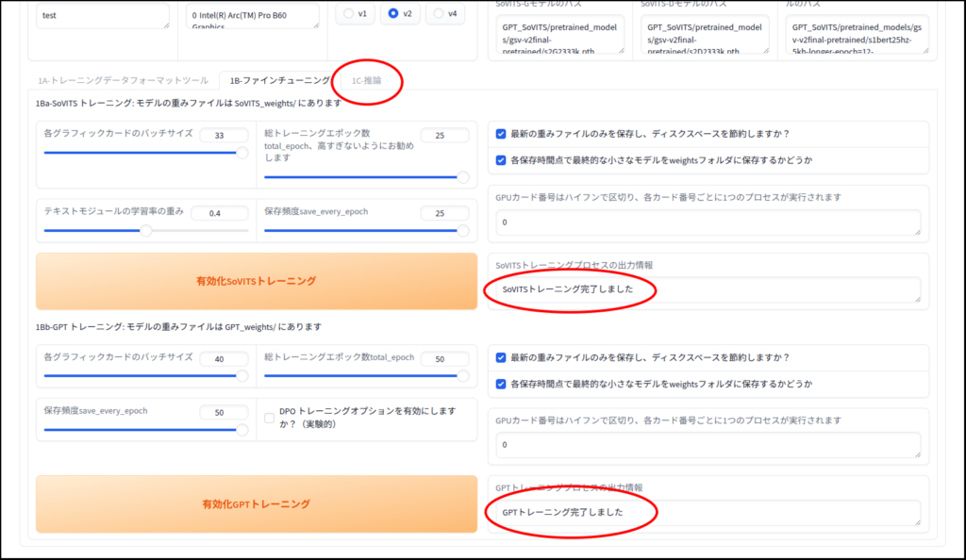Uncheck SoVITS section weightsフォルダに保存 checkbox
966x560 pixels.
coord(501,160)
